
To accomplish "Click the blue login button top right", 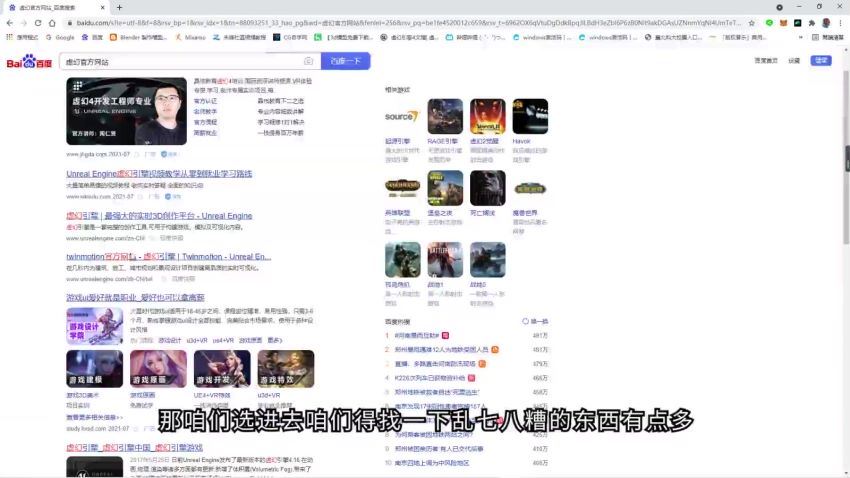I will pyautogui.click(x=821, y=60).
